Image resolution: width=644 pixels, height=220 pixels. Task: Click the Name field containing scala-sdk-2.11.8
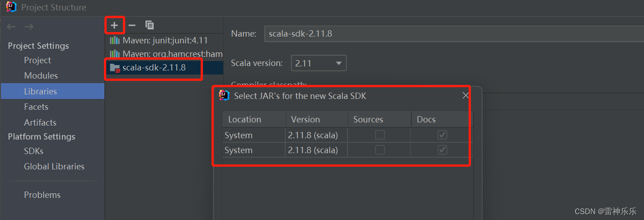pyautogui.click(x=454, y=33)
